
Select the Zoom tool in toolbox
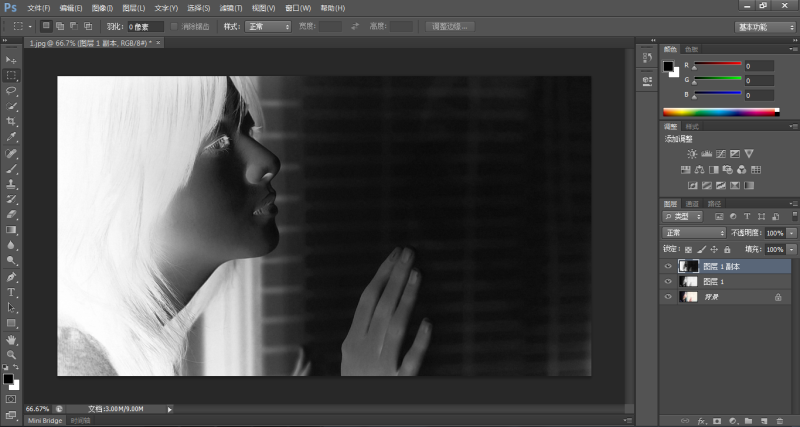11,355
